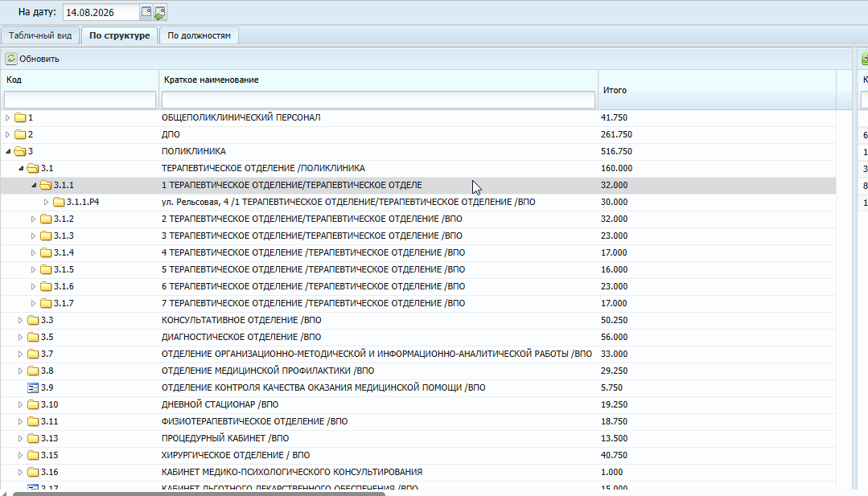Click the horizontal scrollbar at the bottom
Screen dimensions: 868x496
coord(200,494)
